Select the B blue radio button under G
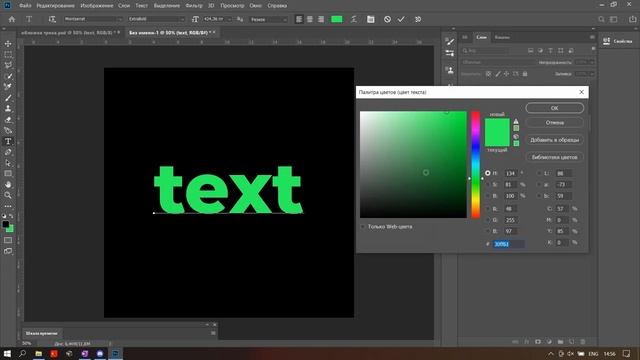Screen dimensions: 640x360 pos(488,231)
